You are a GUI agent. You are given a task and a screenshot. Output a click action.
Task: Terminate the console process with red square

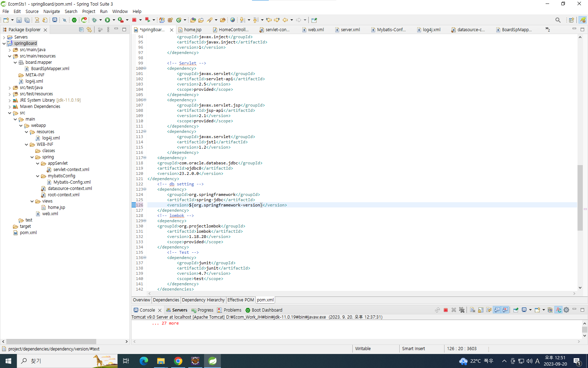[x=446, y=310]
